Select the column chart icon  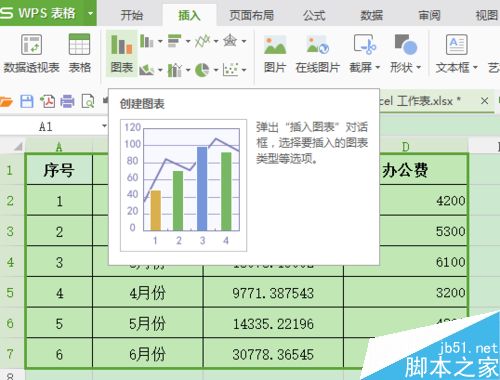tap(146, 41)
